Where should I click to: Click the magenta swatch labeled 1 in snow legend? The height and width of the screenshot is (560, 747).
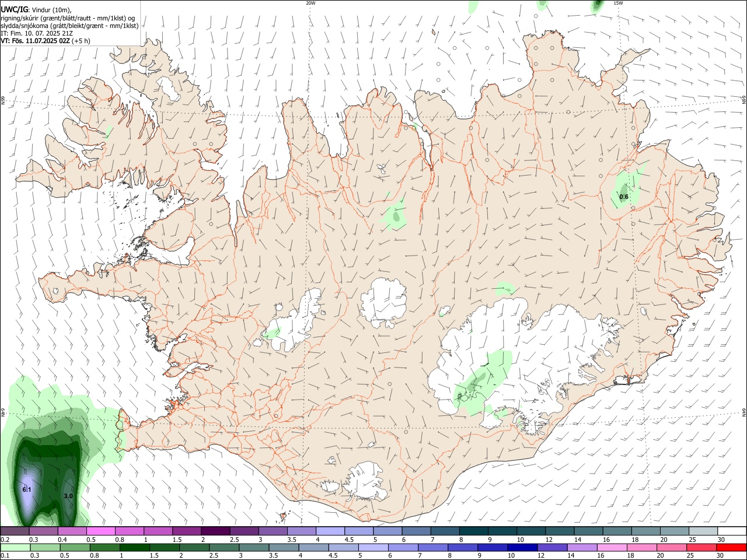[158, 531]
